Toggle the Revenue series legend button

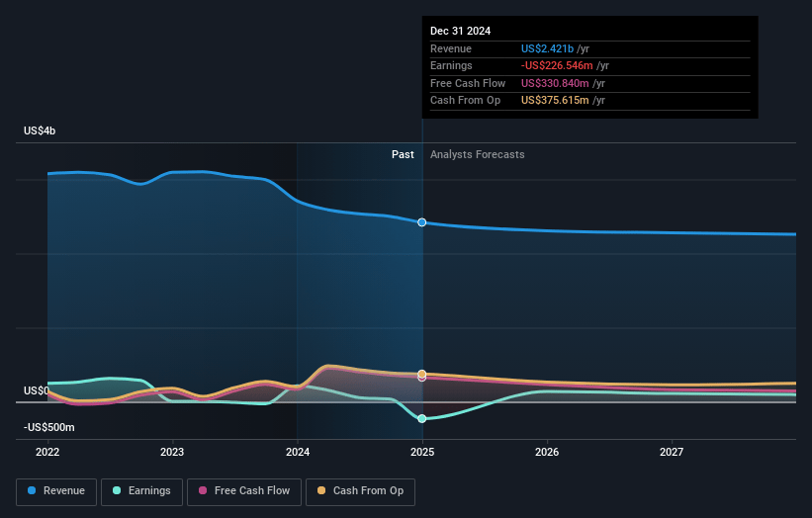[56, 491]
